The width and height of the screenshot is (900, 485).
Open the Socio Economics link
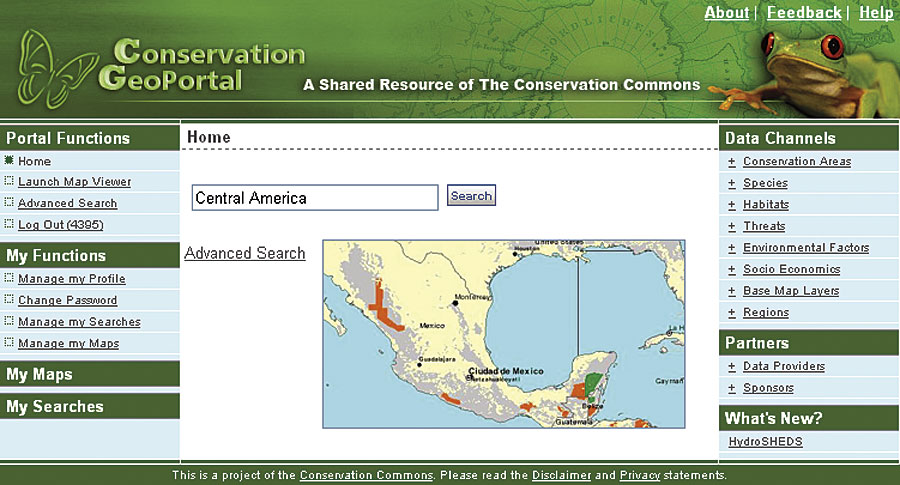(x=792, y=270)
